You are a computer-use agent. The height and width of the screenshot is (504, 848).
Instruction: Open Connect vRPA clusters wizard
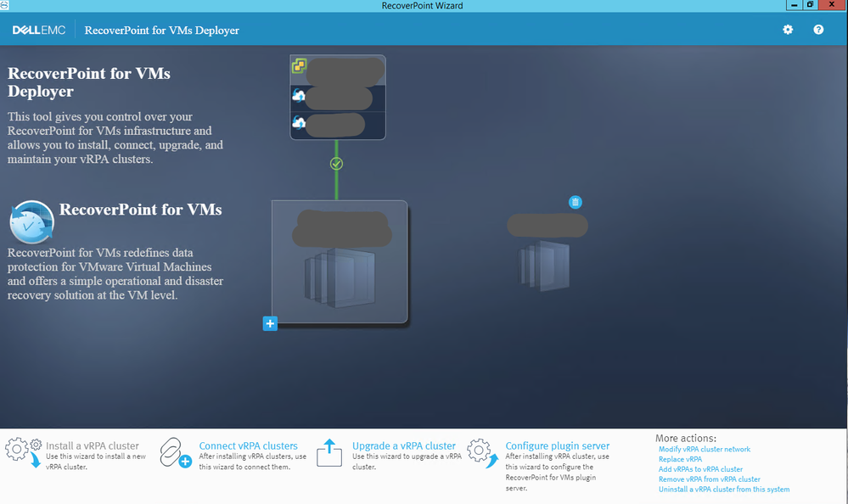tap(248, 445)
